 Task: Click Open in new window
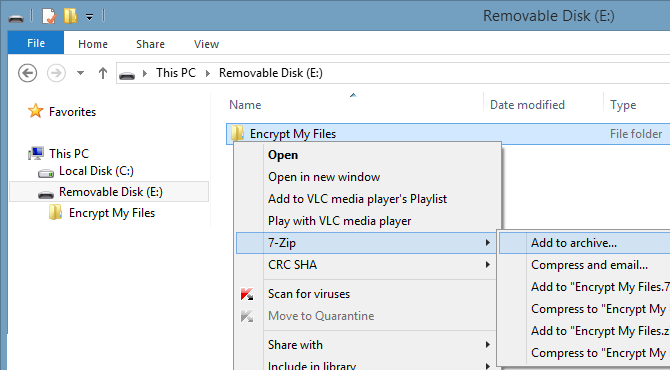[x=324, y=177]
